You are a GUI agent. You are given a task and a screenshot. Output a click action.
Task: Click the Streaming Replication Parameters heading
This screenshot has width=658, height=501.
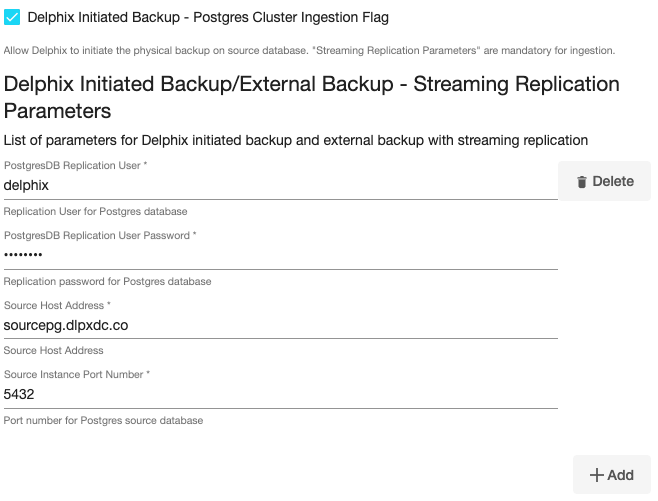pos(311,96)
